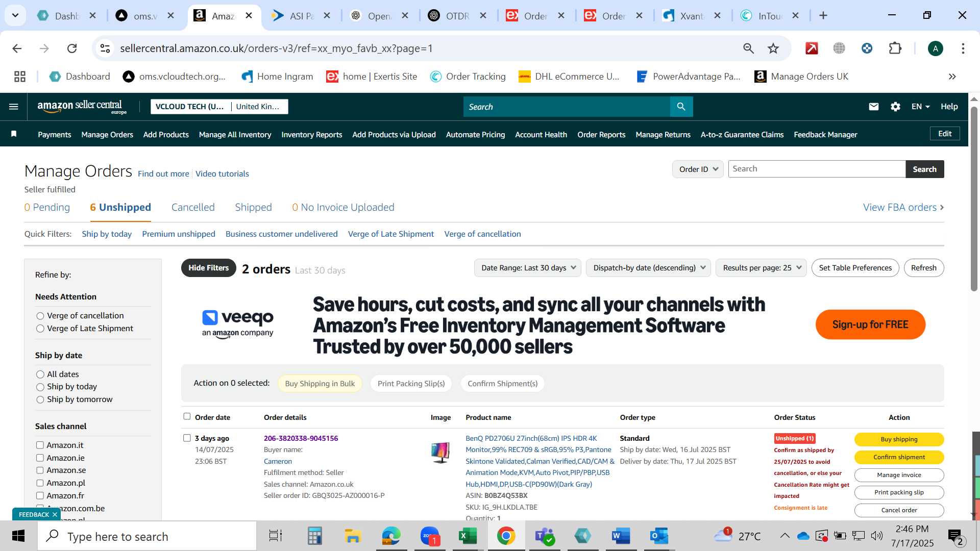The width and height of the screenshot is (980, 551).
Task: Click the bookmark flag icon in nav bar
Action: coord(14,134)
